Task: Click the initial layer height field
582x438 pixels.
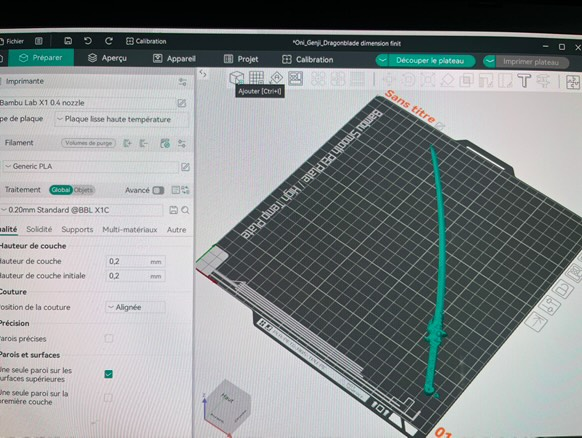Action: coord(135,276)
